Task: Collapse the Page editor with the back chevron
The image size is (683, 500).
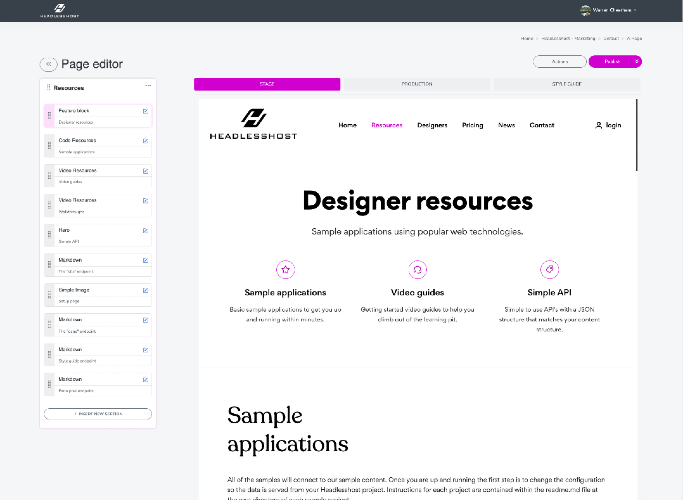Action: (48, 64)
